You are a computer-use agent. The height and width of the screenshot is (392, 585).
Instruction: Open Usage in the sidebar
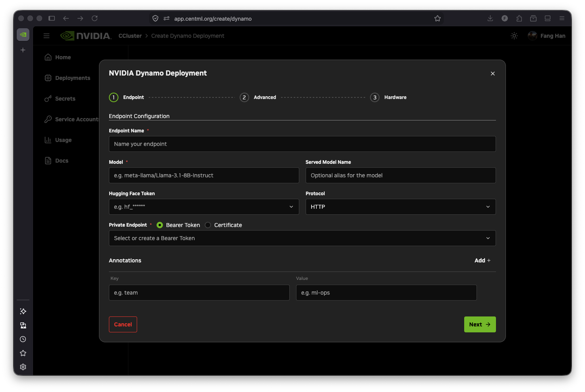[58, 140]
